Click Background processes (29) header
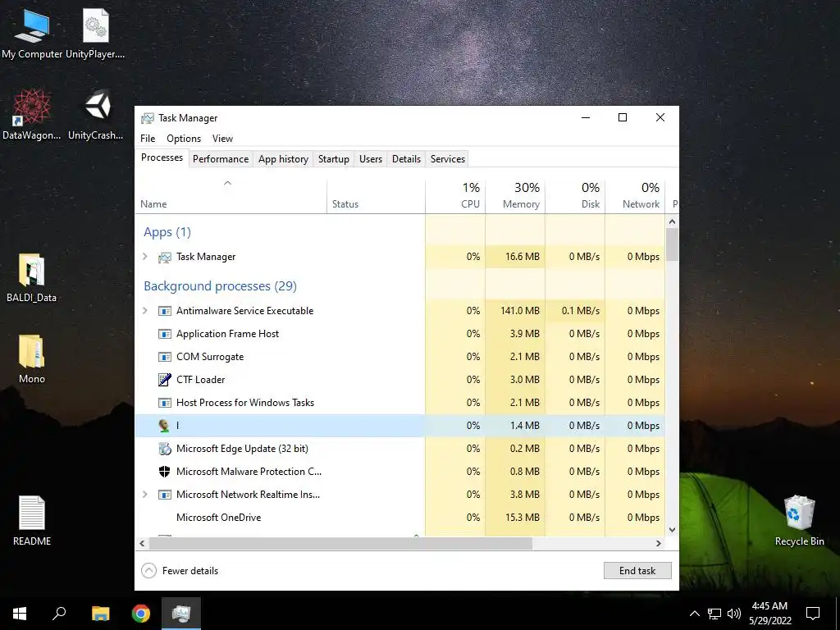Image resolution: width=840 pixels, height=630 pixels. (x=220, y=286)
